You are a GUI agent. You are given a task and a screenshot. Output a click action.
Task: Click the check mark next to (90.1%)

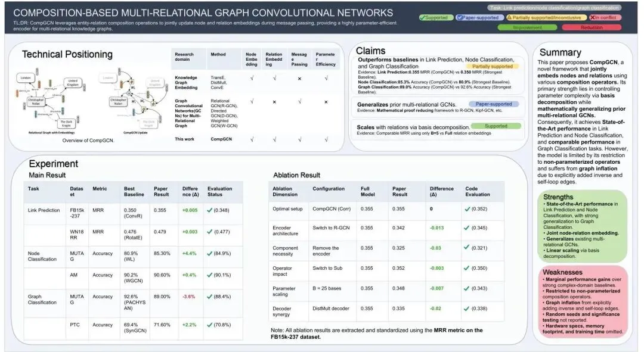209,275
